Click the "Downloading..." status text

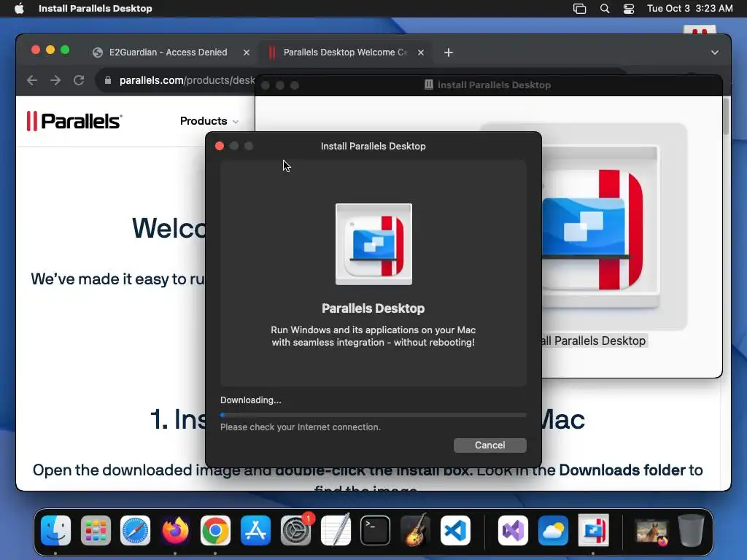251,400
